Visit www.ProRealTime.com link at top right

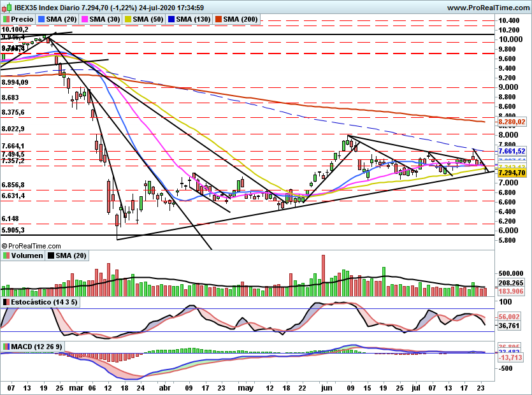click(489, 8)
